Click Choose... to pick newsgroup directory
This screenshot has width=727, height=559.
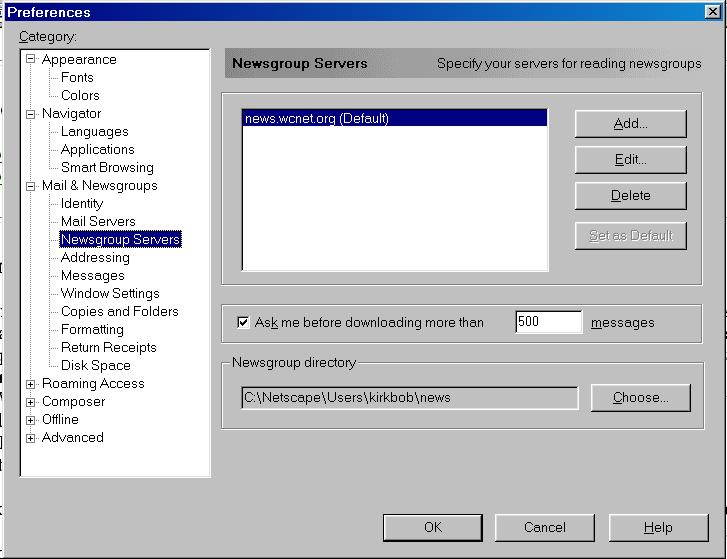point(640,398)
